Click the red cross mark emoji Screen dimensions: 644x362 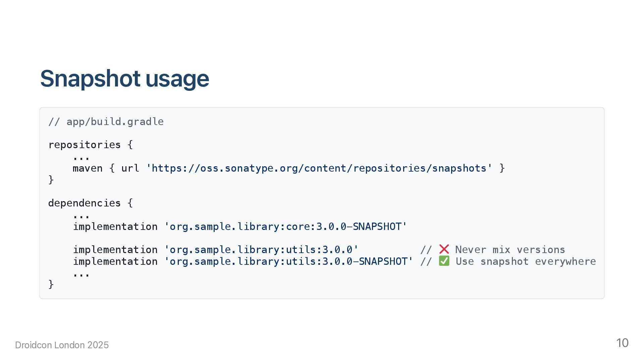(x=444, y=249)
